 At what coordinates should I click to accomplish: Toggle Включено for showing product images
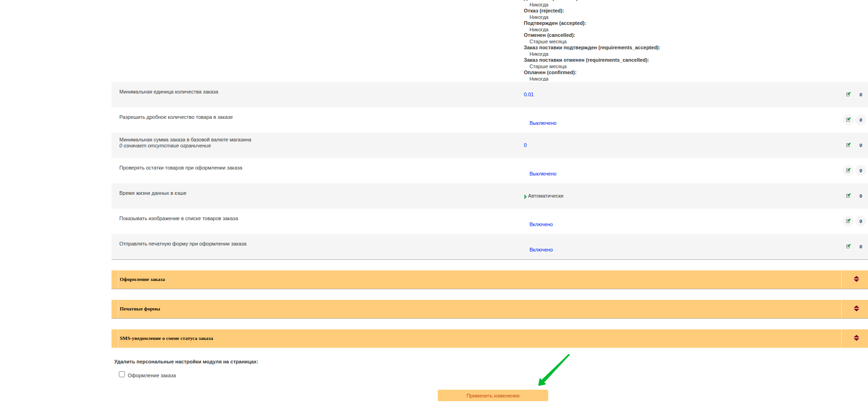pyautogui.click(x=541, y=224)
